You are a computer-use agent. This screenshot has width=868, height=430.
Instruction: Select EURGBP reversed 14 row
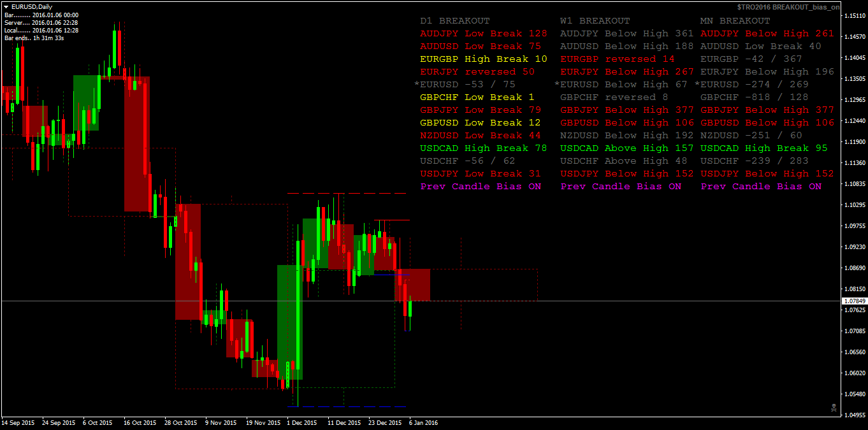618,59
